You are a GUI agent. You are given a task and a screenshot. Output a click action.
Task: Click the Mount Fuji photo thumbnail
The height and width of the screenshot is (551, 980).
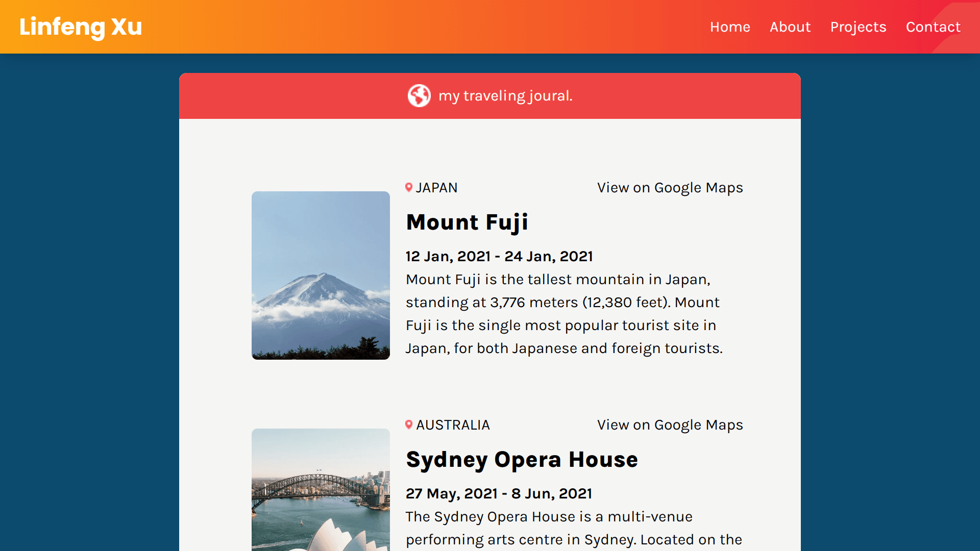(321, 275)
